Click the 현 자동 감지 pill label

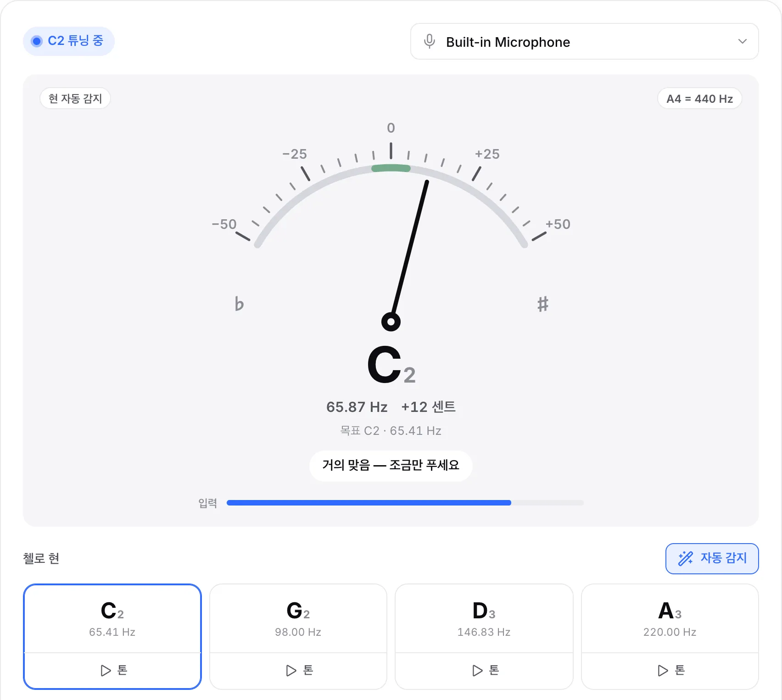[75, 99]
